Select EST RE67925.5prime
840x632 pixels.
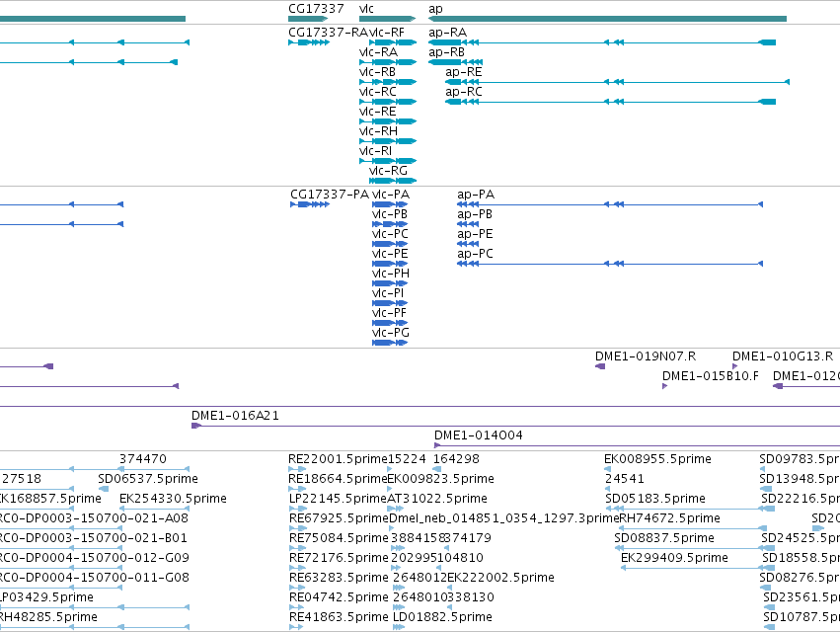[339, 518]
